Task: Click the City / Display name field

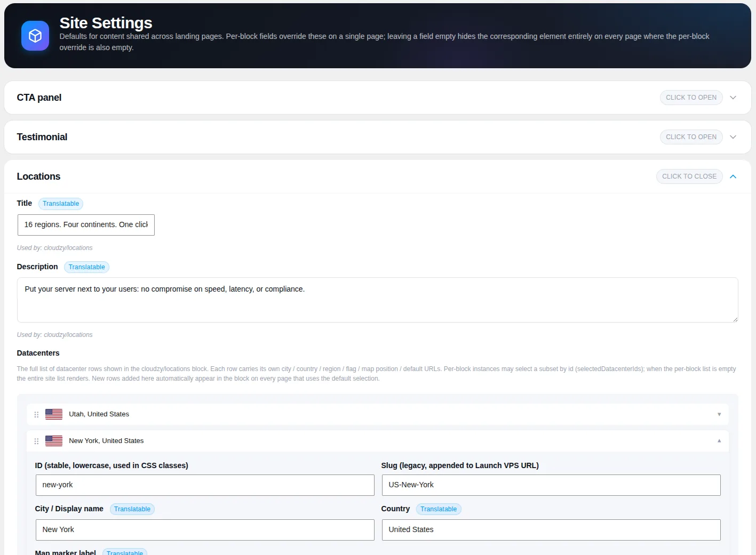Action: click(x=205, y=530)
